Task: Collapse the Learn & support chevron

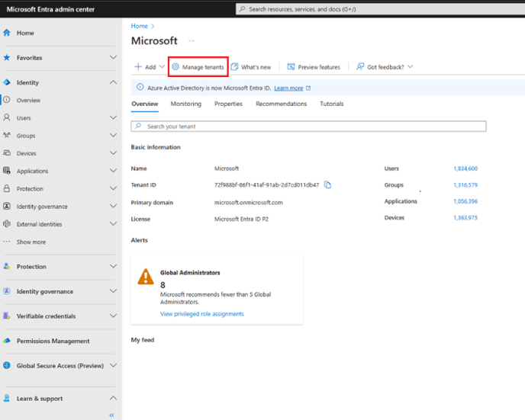Action: [114, 398]
